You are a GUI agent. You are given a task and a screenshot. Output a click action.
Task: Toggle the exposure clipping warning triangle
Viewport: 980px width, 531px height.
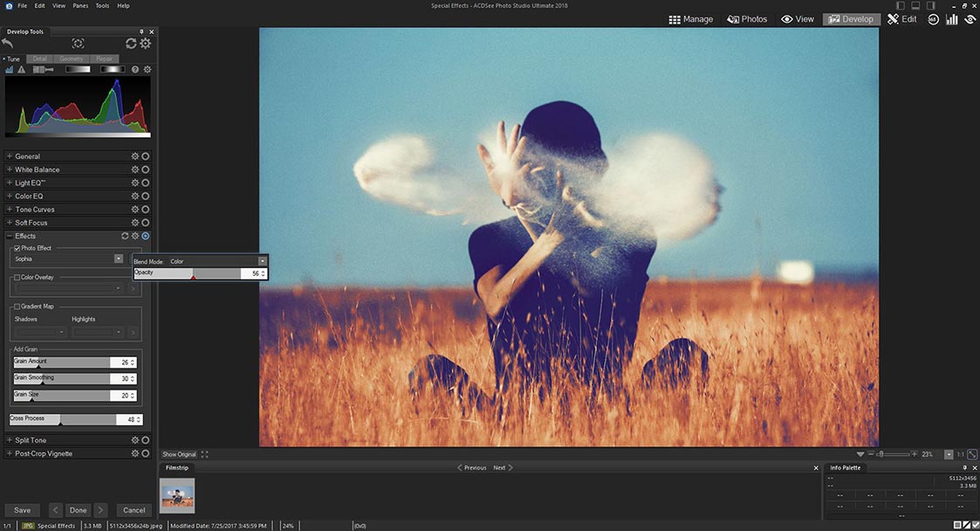tap(21, 69)
